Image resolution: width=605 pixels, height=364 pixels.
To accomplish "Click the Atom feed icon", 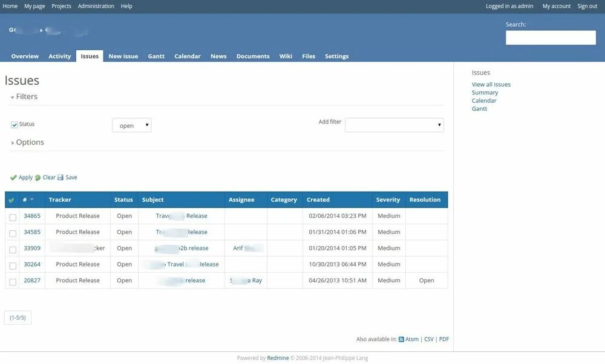I will coord(401,339).
